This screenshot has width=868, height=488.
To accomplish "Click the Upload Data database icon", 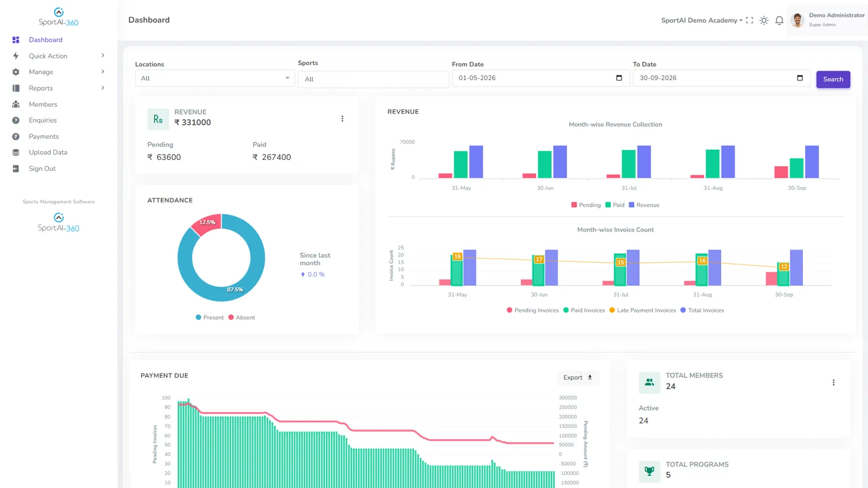I will click(16, 152).
